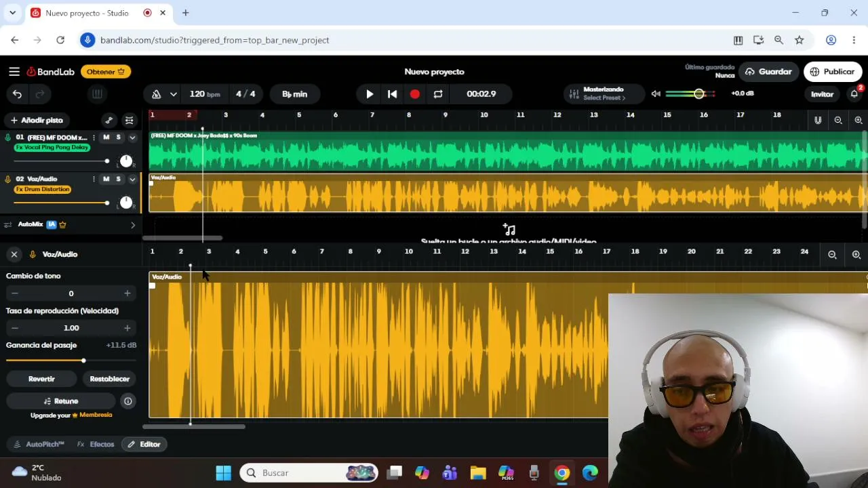Image resolution: width=868 pixels, height=488 pixels.
Task: Close the Voz/Audio editor panel
Action: (x=14, y=254)
